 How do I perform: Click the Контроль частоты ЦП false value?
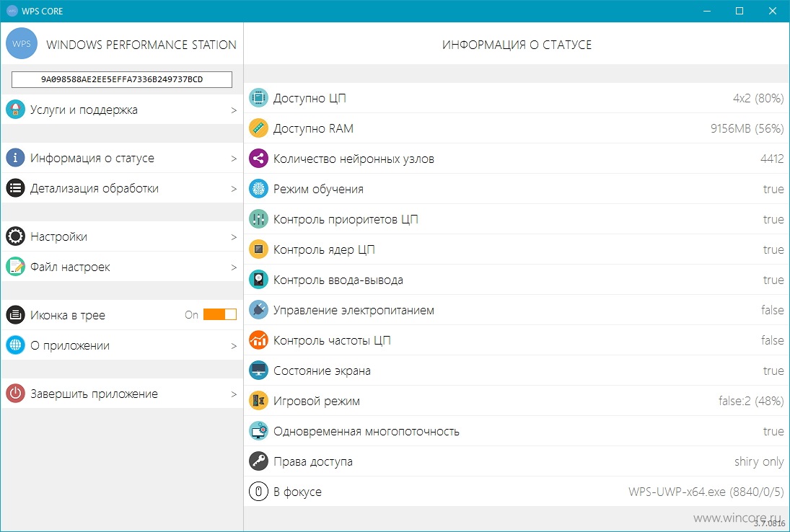773,340
